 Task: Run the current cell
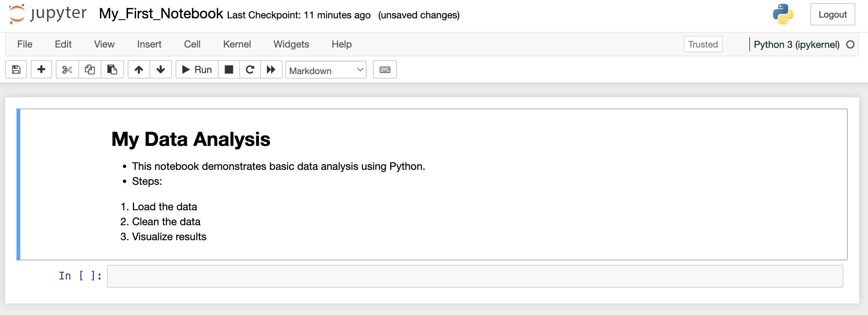click(197, 70)
